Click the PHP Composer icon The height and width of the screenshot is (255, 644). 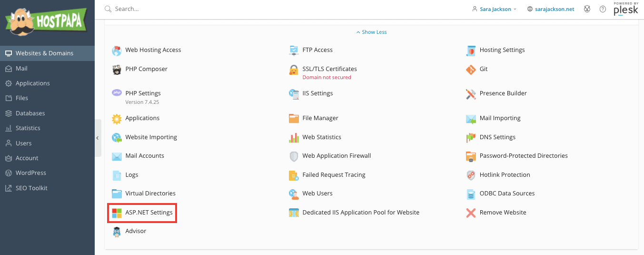[117, 70]
